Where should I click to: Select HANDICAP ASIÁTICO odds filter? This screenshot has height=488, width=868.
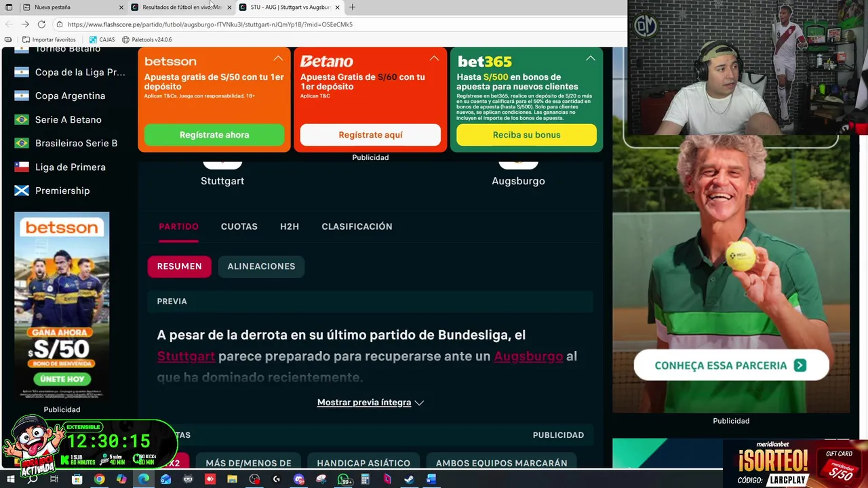(x=363, y=462)
